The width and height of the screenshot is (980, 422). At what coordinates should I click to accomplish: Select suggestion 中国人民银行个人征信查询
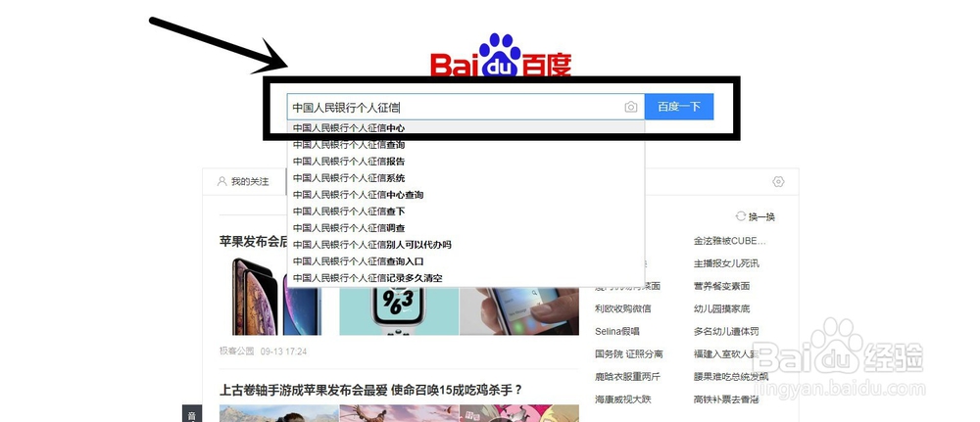pyautogui.click(x=465, y=145)
